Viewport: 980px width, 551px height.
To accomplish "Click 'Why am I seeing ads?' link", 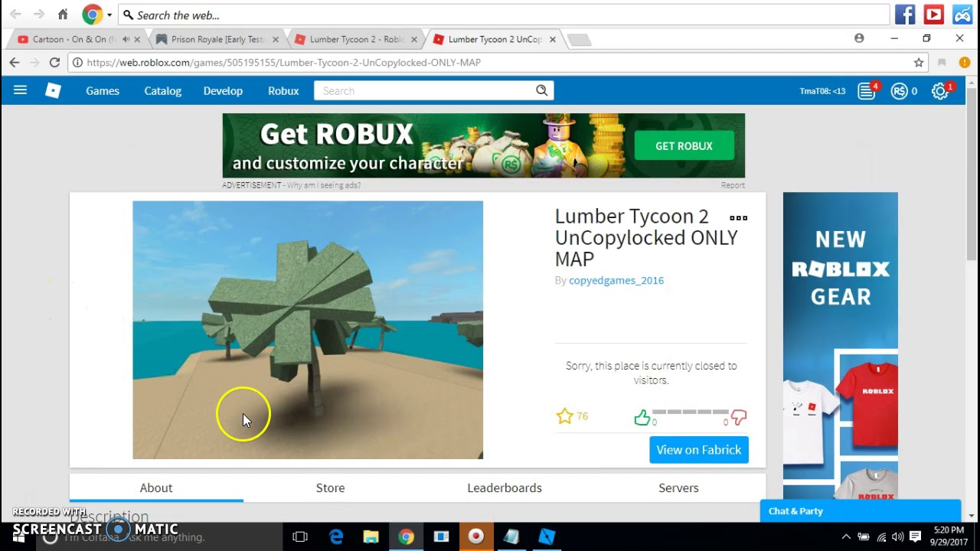I will (x=324, y=185).
